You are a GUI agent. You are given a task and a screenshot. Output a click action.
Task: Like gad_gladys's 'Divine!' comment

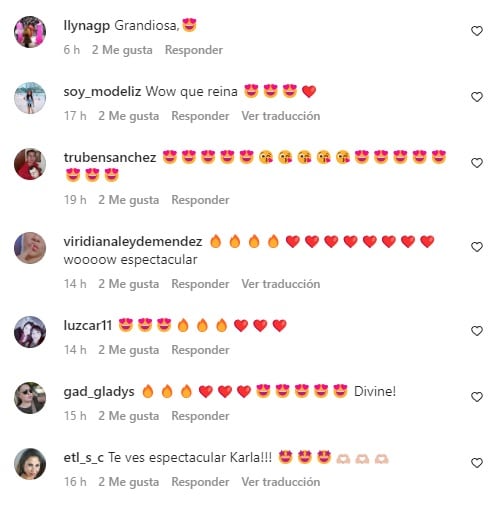tap(477, 397)
